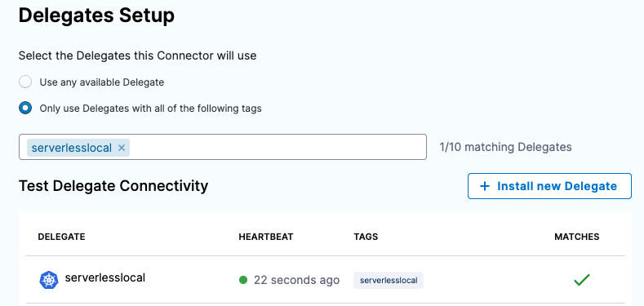Click the "Use any available Delegate" label text
Image resolution: width=644 pixels, height=306 pixels.
click(102, 82)
